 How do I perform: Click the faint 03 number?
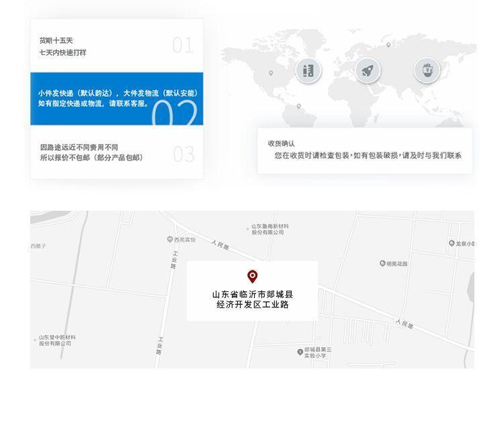[x=184, y=154]
